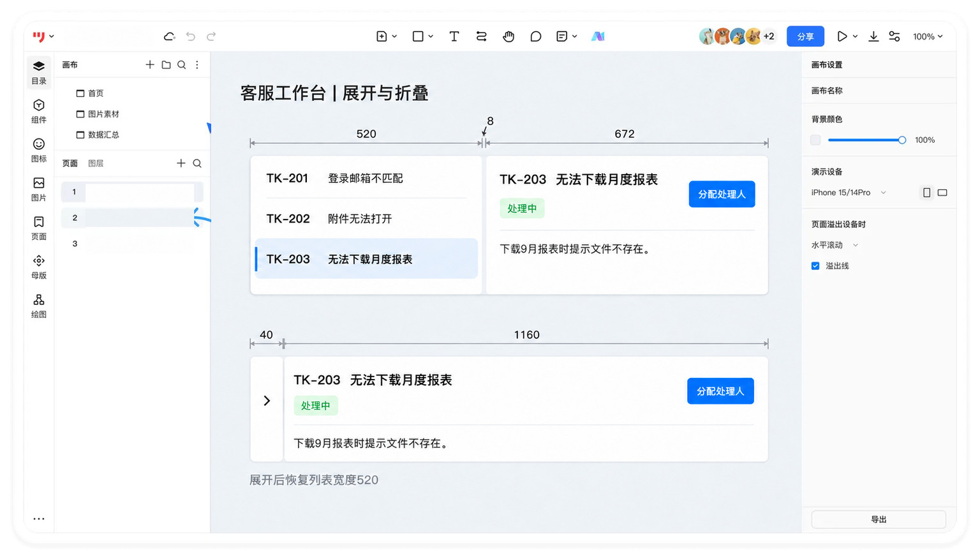Open the AI assistant icon
The width and height of the screenshot is (980, 559).
(598, 36)
